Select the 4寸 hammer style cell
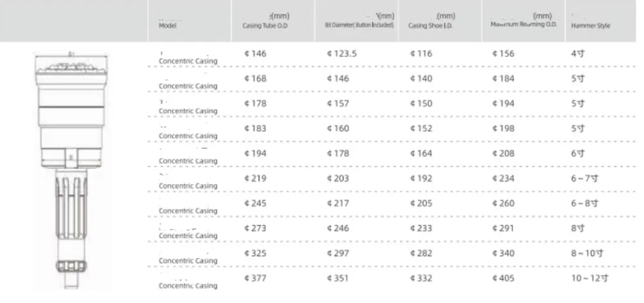Screen dimensions: 644x303 (x=577, y=55)
